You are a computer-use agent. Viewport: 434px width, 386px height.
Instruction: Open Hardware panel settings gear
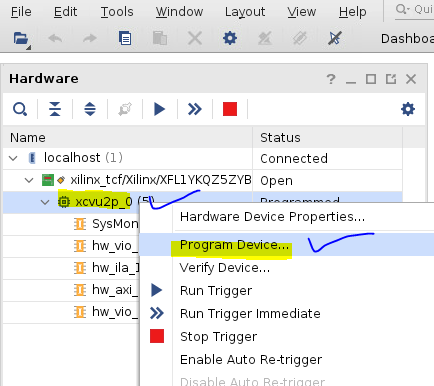(x=408, y=109)
